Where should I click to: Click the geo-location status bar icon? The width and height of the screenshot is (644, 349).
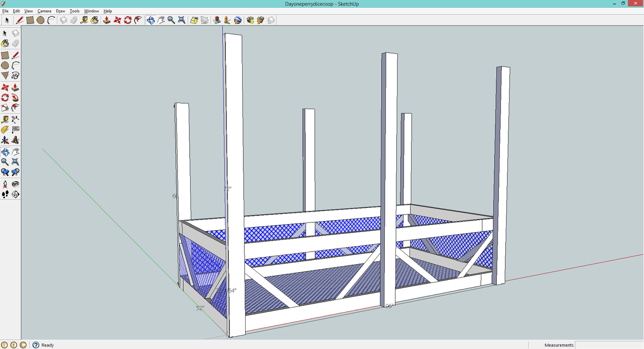(x=4, y=345)
